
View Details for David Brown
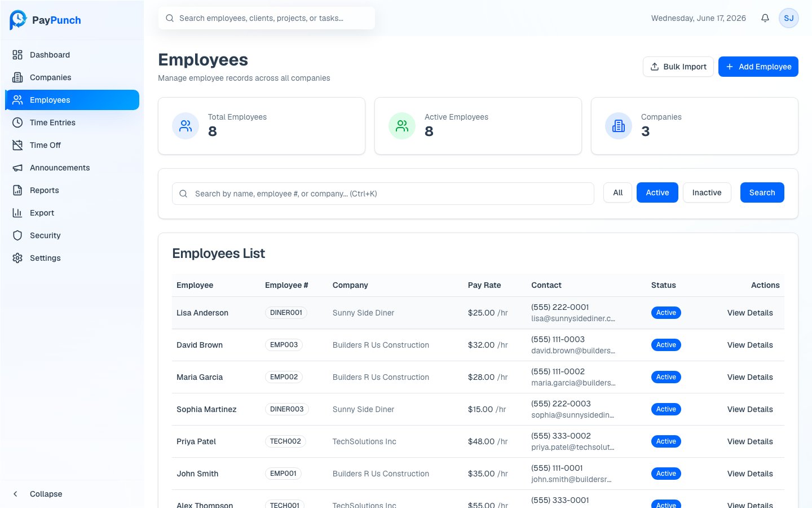(750, 345)
